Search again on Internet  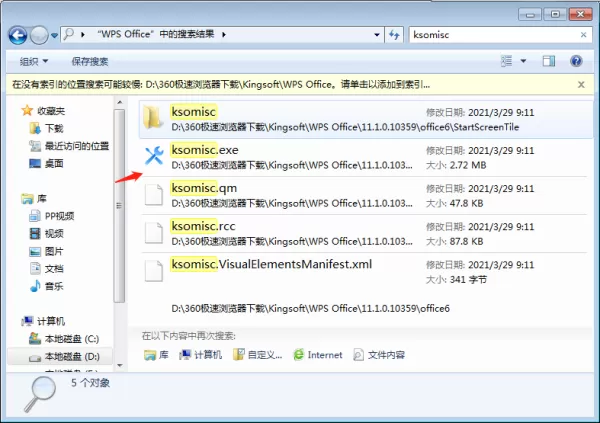click(x=318, y=355)
